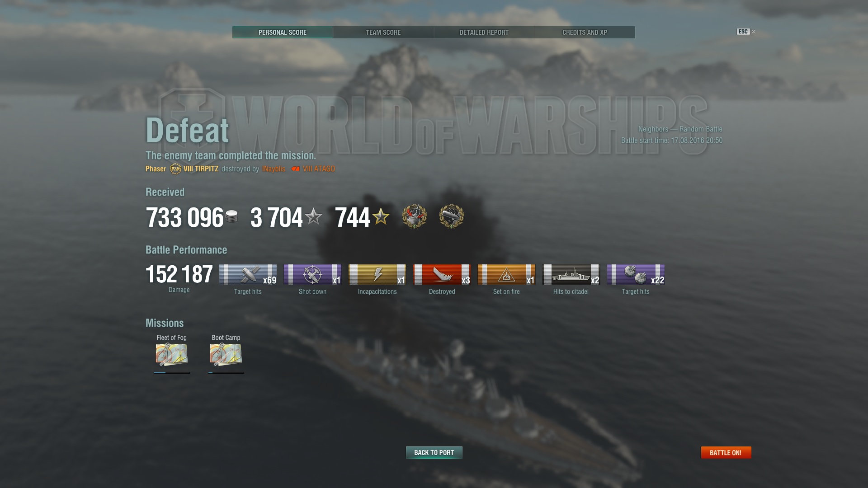Click the Back to Port button
The height and width of the screenshot is (488, 868).
coord(434,452)
